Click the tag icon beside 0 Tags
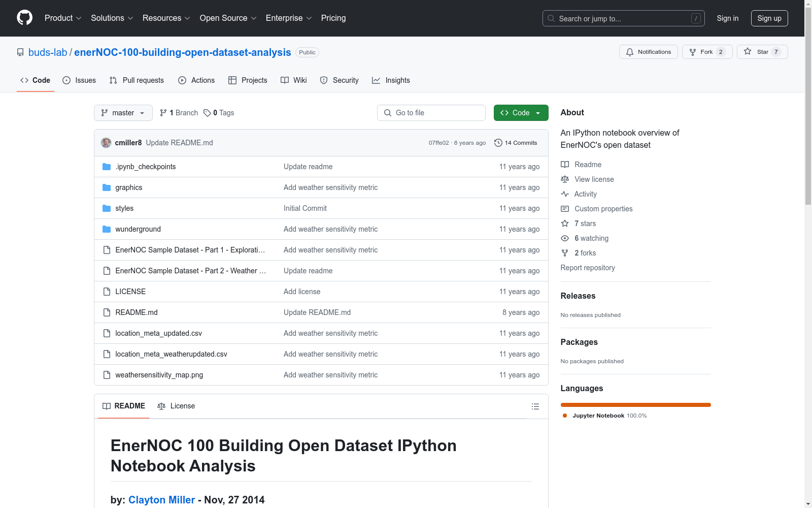Image resolution: width=812 pixels, height=508 pixels. pos(207,113)
